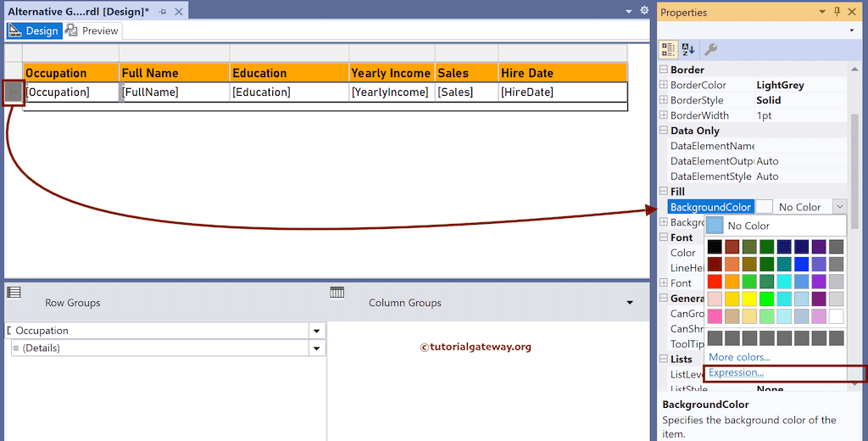Click the BorderColor value LightGrey
Viewport: 868px width, 441px height.
(x=780, y=85)
